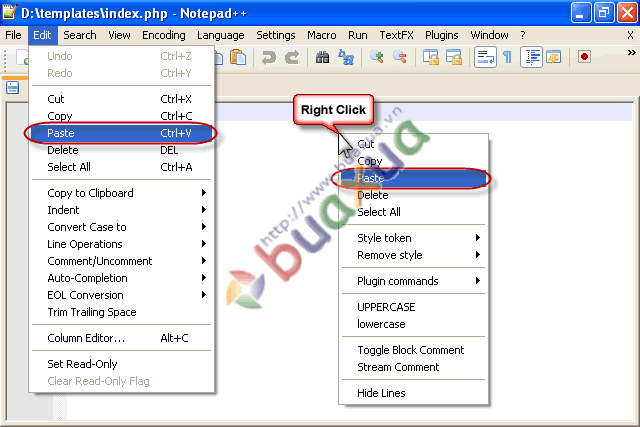Screen dimensions: 640x427
Task: Open the TextFX menu
Action: pos(396,35)
